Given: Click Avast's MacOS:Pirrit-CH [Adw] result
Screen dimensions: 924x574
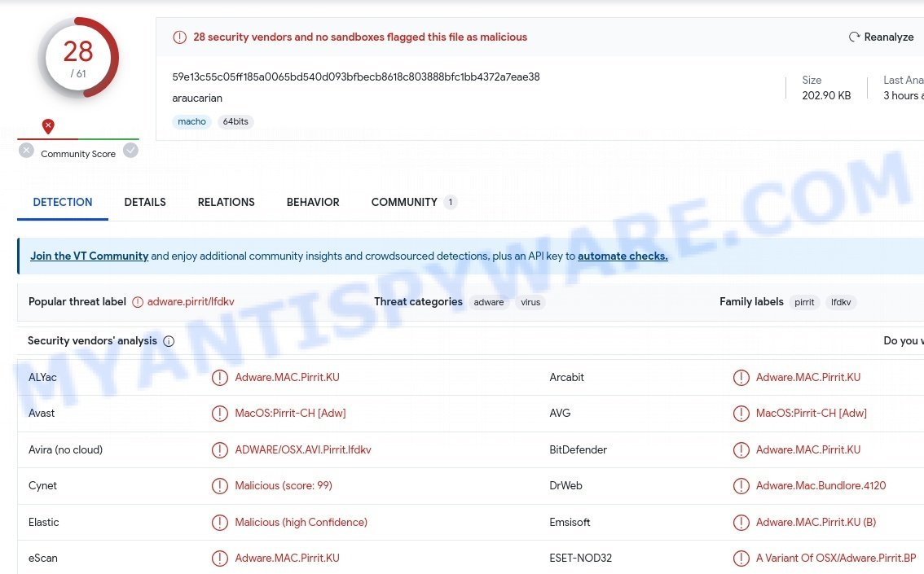Looking at the screenshot, I should (291, 414).
